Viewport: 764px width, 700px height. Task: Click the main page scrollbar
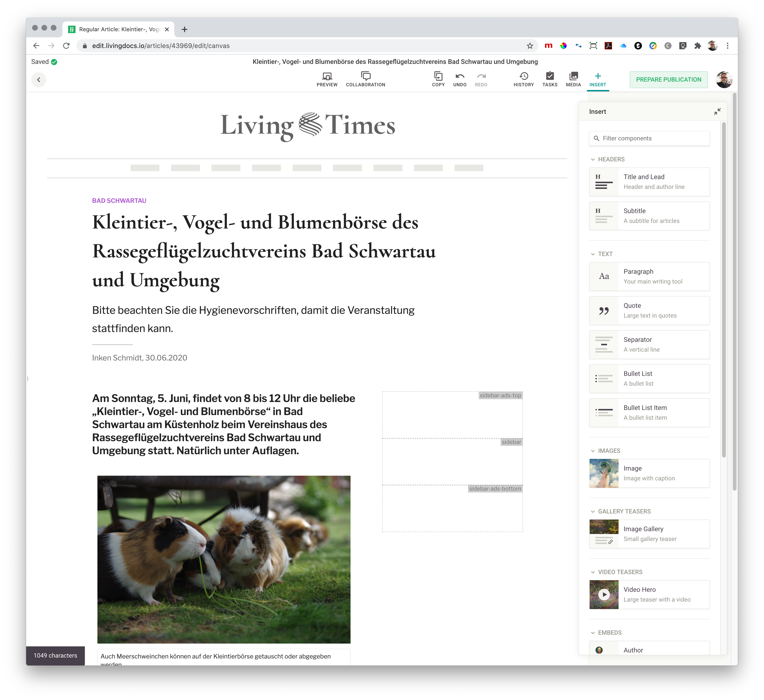(734, 292)
